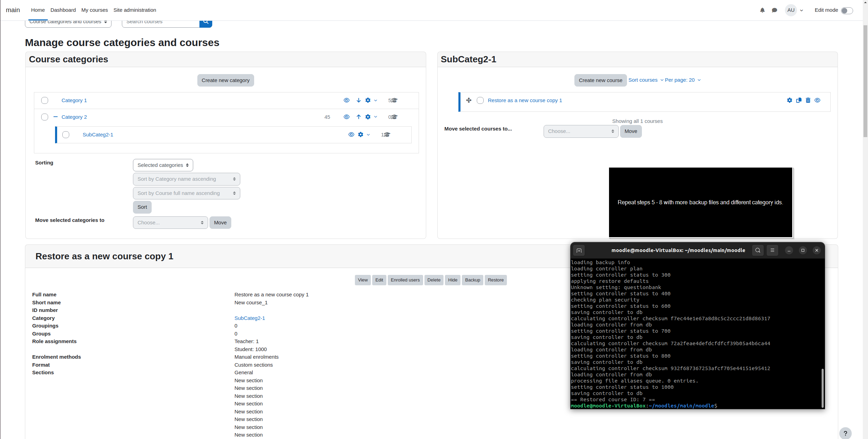The width and height of the screenshot is (868, 439).
Task: Open Category 1 link
Action: 74,100
